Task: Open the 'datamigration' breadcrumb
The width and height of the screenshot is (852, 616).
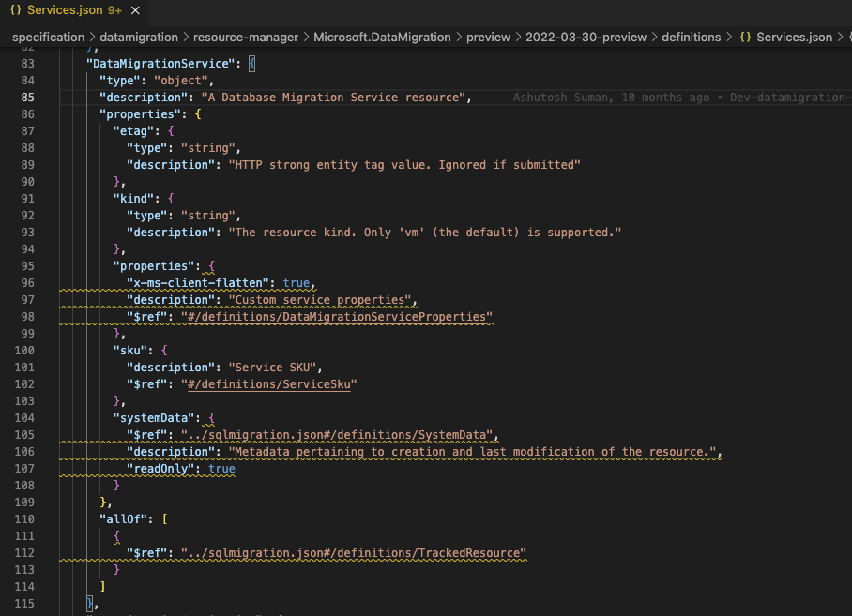Action: pos(139,37)
